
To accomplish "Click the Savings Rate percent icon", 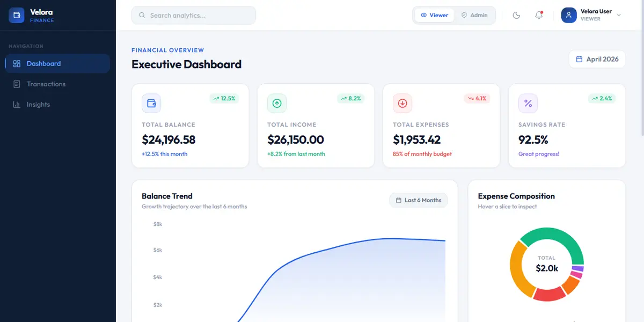I will click(528, 103).
